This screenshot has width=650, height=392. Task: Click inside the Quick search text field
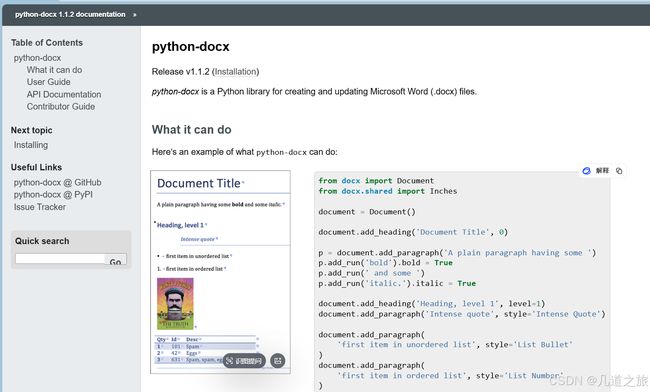pyautogui.click(x=60, y=259)
